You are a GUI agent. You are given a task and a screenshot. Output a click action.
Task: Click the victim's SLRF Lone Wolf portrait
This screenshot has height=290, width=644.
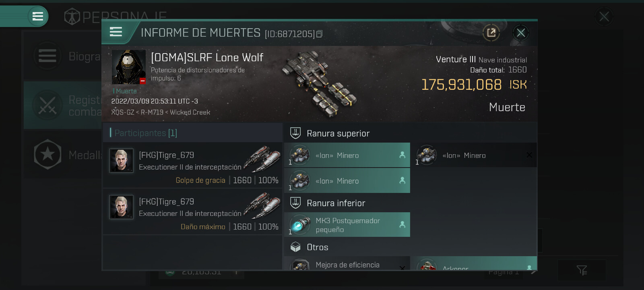pos(129,67)
